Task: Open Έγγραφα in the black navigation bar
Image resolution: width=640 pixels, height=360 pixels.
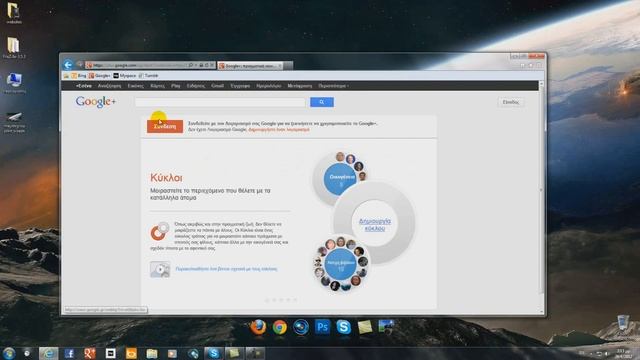Action: coord(240,86)
